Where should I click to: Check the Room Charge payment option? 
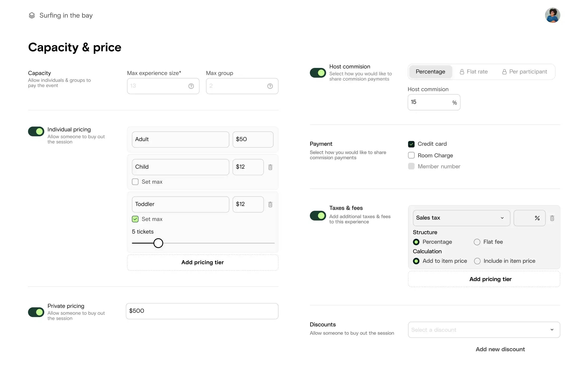(411, 156)
